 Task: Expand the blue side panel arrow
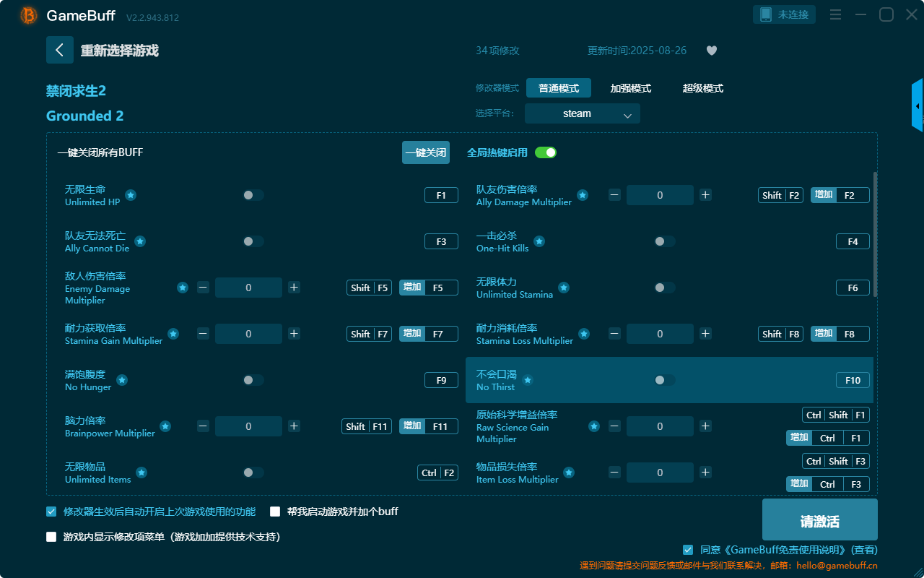(918, 105)
